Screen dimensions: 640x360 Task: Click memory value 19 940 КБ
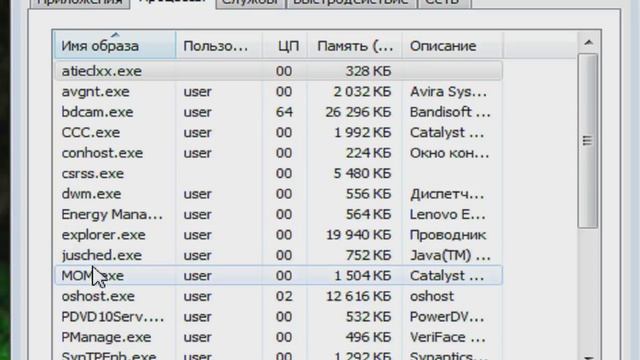(x=358, y=235)
